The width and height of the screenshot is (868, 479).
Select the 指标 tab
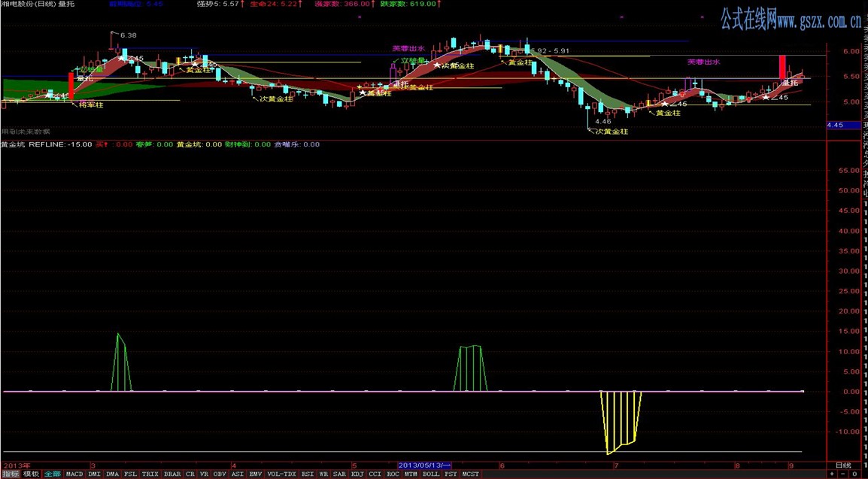[x=11, y=474]
